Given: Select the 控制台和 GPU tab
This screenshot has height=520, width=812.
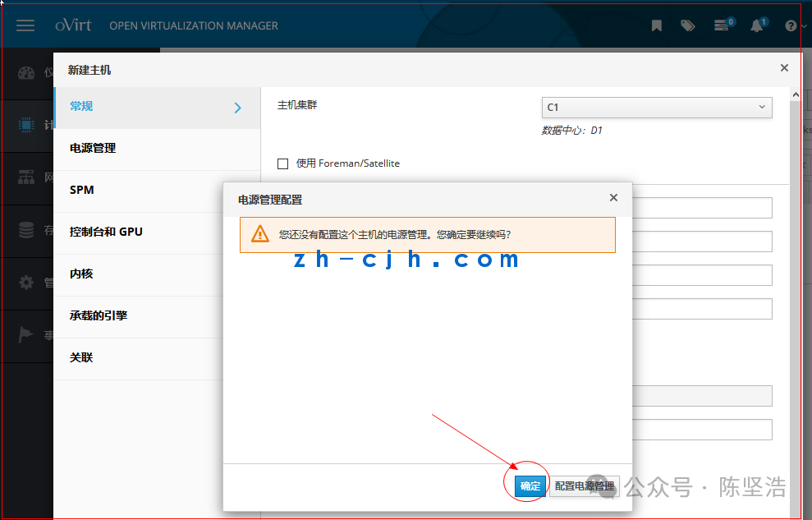Looking at the screenshot, I should coord(139,232).
